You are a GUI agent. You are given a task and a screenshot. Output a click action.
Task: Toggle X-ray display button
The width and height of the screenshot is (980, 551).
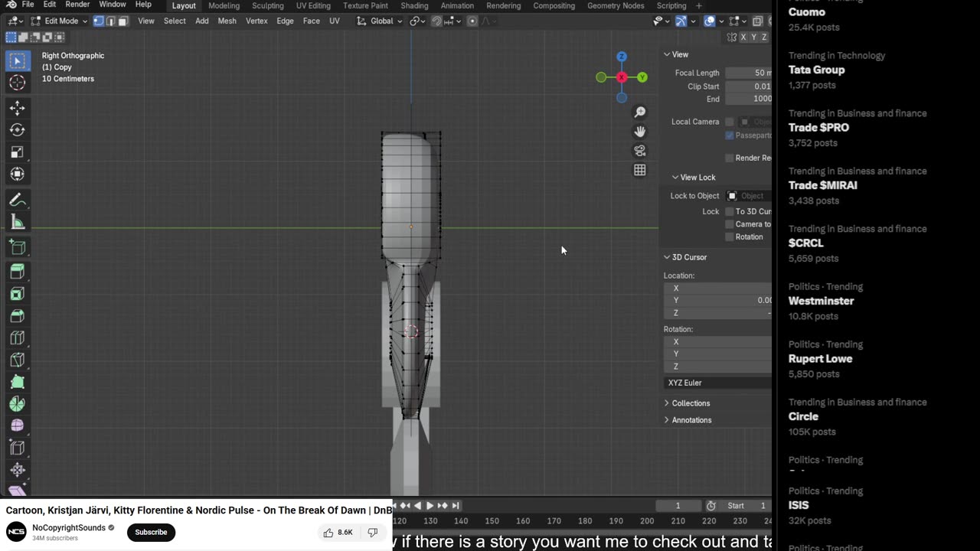757,21
